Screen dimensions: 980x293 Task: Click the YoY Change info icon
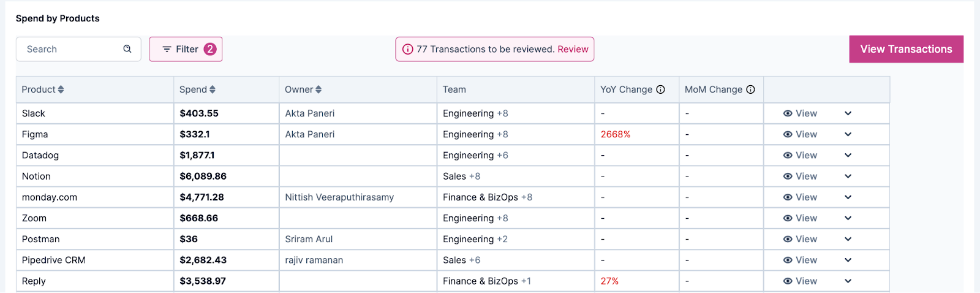pyautogui.click(x=660, y=89)
